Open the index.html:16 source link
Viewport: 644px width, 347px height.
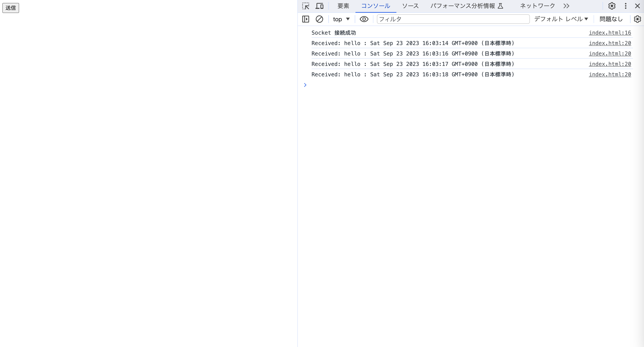[610, 33]
